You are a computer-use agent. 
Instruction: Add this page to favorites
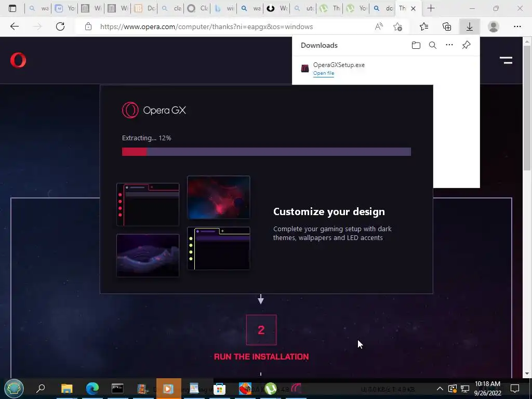point(397,26)
